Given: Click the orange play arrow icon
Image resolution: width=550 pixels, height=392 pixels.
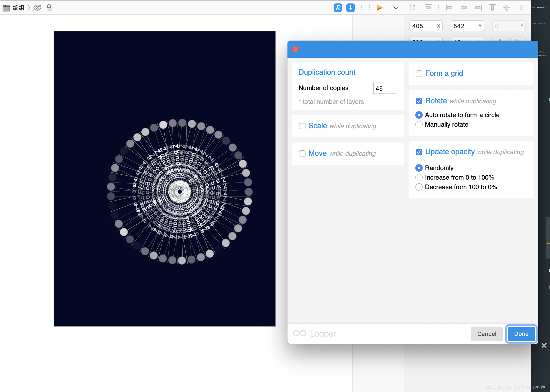Looking at the screenshot, I should pyautogui.click(x=379, y=8).
